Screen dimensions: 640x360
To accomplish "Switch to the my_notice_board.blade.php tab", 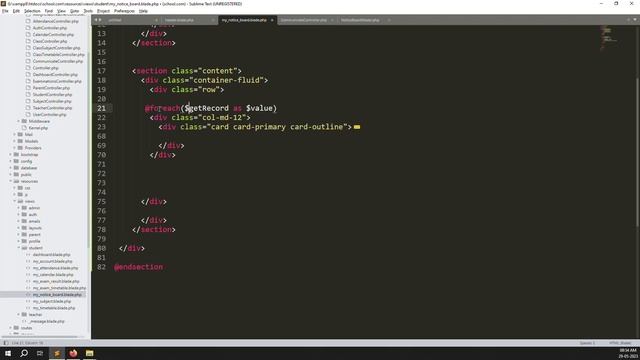I will (x=244, y=20).
